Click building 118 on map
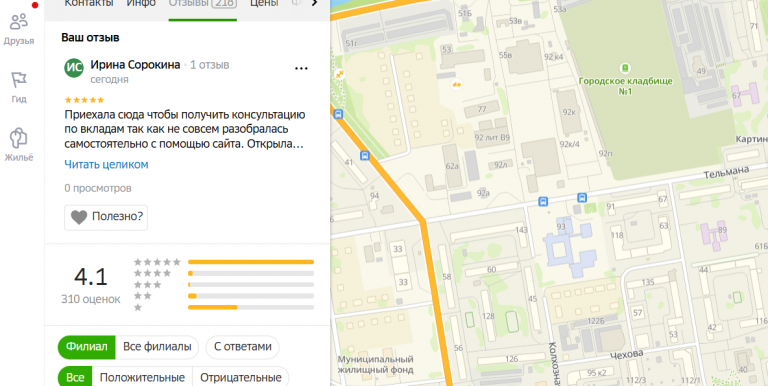Screen dimensions: 768x386 [617, 235]
